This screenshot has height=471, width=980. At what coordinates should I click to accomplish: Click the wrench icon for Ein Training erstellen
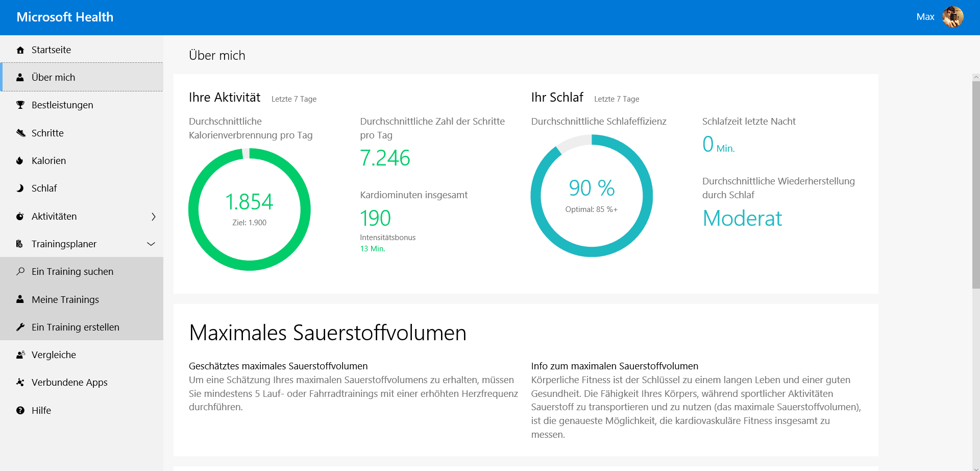click(x=20, y=327)
